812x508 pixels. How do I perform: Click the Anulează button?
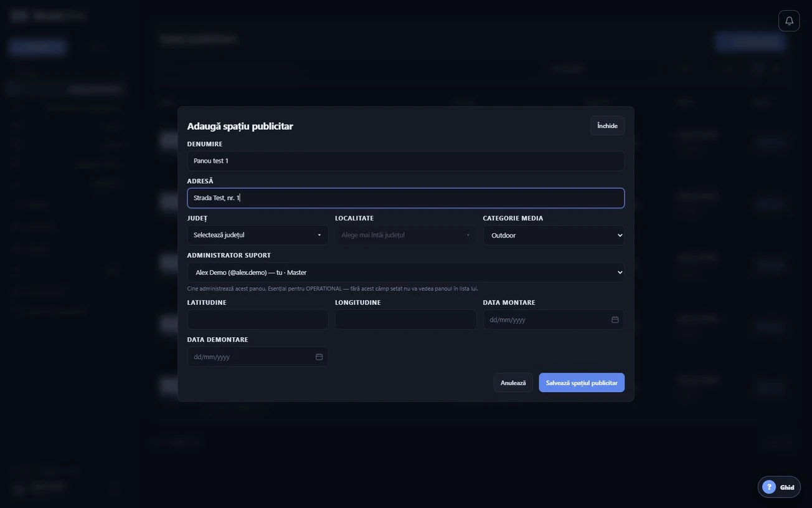coord(513,383)
